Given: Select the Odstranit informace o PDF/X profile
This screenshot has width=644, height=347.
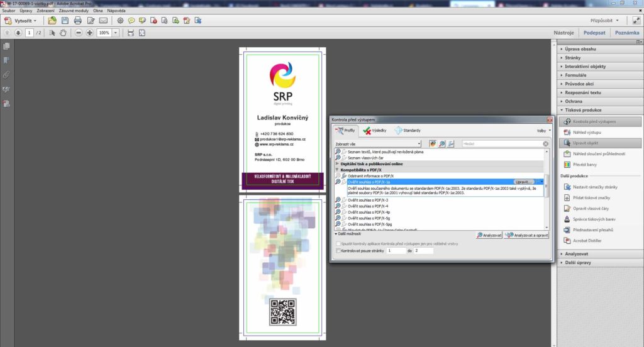Looking at the screenshot, I should 370,176.
